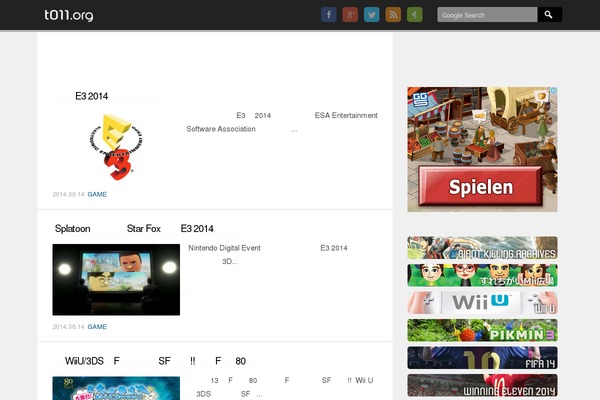Screen dimensions: 600x400
Task: Open the Wii U banner
Action: pyautogui.click(x=482, y=303)
